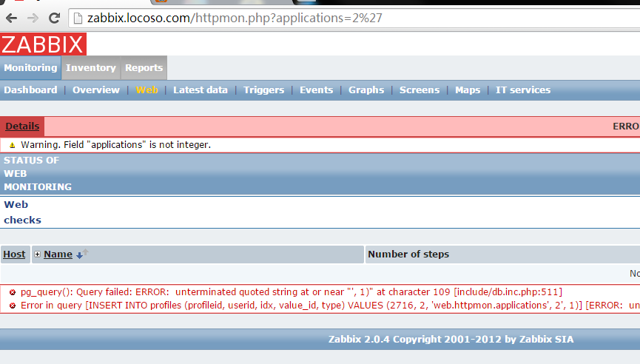Open Events page

pos(317,90)
